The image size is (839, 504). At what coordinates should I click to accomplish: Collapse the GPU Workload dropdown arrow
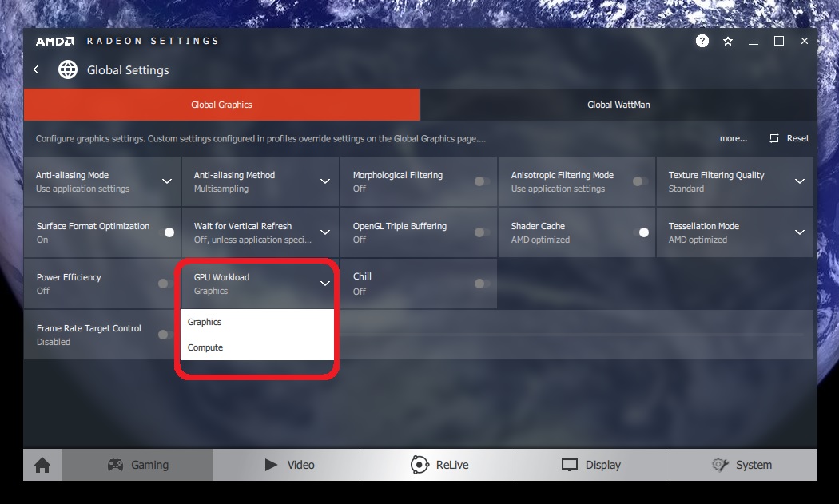pyautogui.click(x=324, y=283)
